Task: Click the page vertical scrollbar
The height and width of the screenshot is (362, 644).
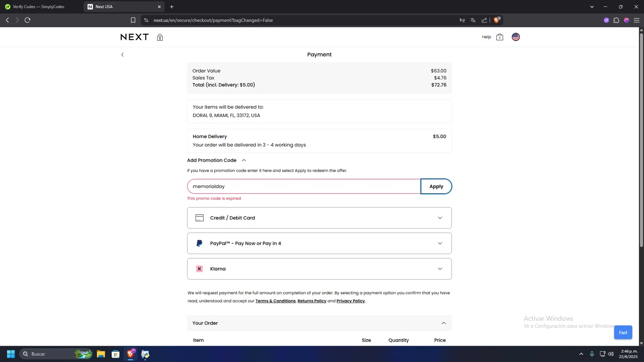Action: point(641,139)
